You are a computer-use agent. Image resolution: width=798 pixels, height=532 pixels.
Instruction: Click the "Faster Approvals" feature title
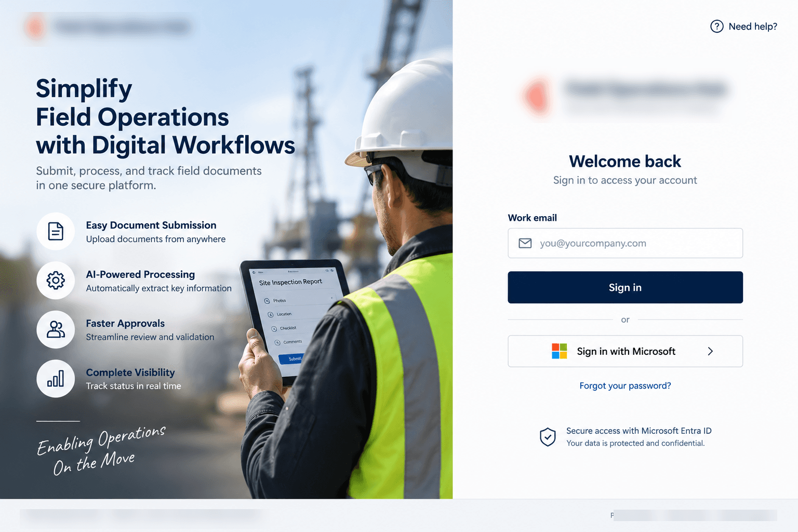pyautogui.click(x=125, y=323)
